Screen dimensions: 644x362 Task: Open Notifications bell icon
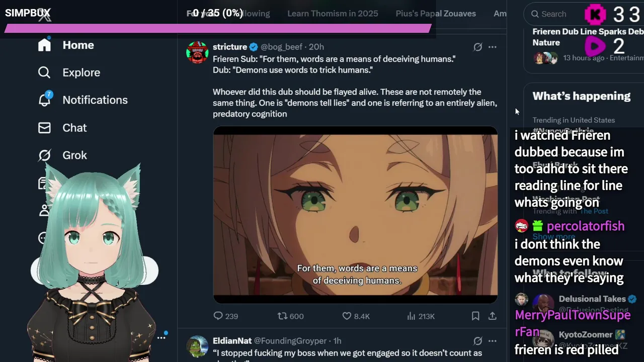[x=44, y=100]
